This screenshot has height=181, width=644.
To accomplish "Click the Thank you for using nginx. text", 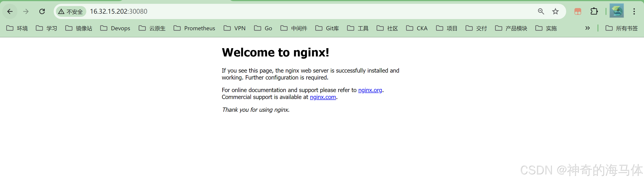I will (256, 110).
